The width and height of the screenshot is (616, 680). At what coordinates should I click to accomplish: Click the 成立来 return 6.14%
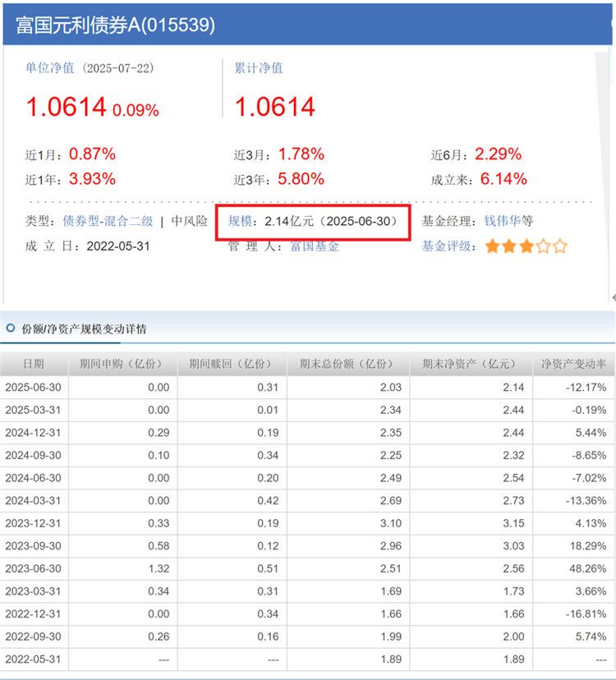(503, 179)
